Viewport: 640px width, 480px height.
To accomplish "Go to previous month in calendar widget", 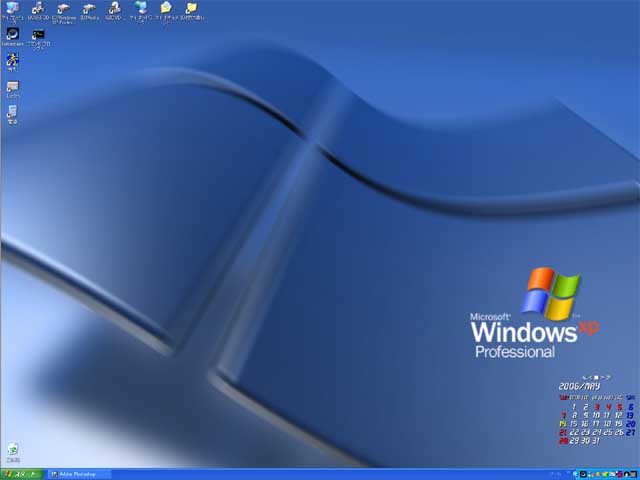I will point(590,378).
